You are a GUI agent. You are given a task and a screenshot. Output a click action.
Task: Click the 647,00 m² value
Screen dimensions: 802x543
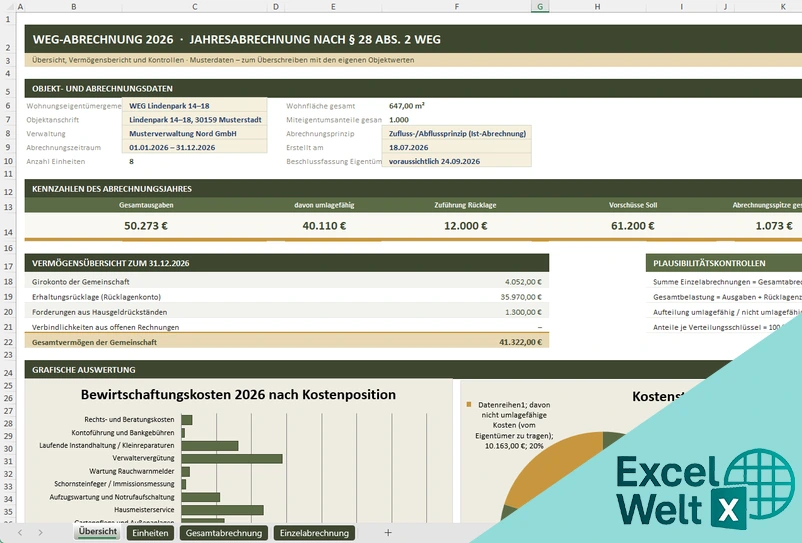coord(407,106)
